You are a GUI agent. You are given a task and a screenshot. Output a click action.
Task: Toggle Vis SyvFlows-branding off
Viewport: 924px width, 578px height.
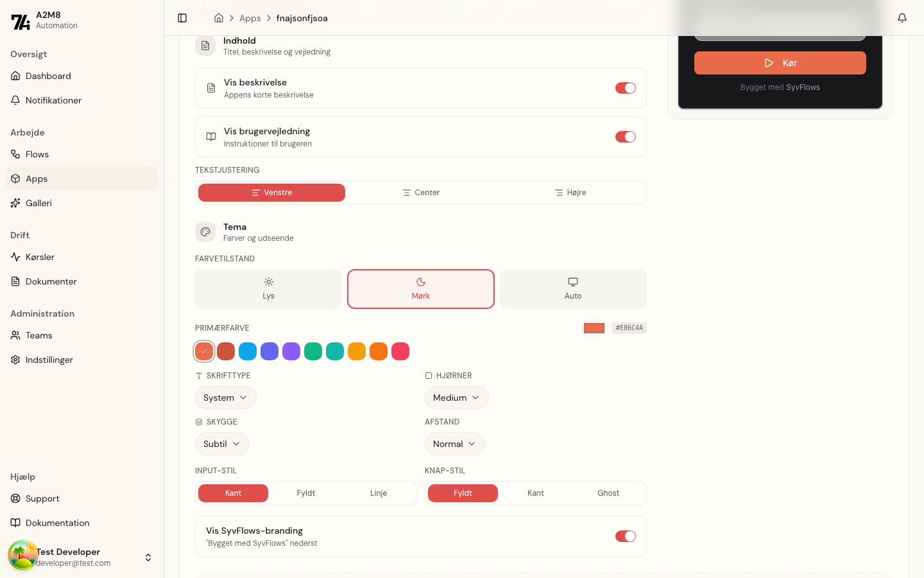(x=625, y=536)
